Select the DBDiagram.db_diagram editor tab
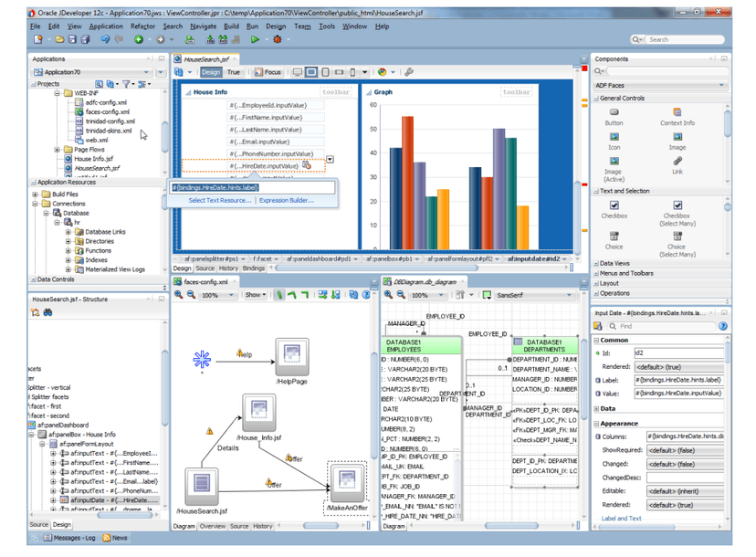The image size is (756, 557). [425, 282]
